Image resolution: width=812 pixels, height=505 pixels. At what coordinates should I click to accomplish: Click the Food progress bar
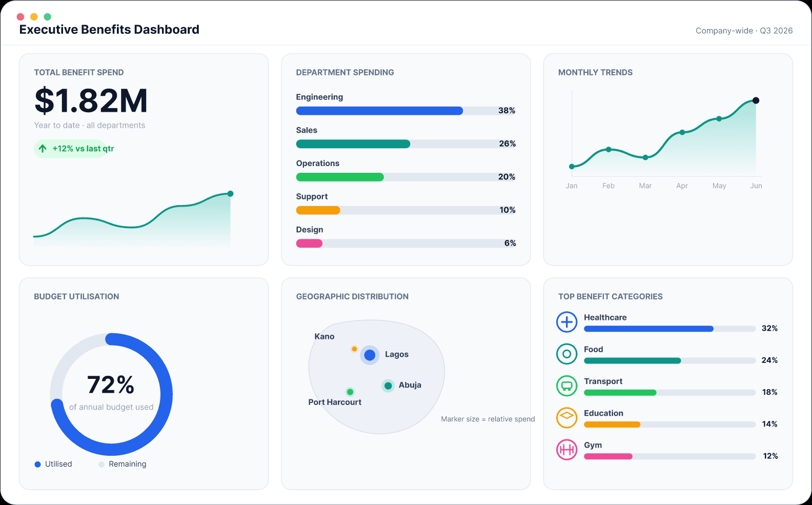(x=670, y=360)
